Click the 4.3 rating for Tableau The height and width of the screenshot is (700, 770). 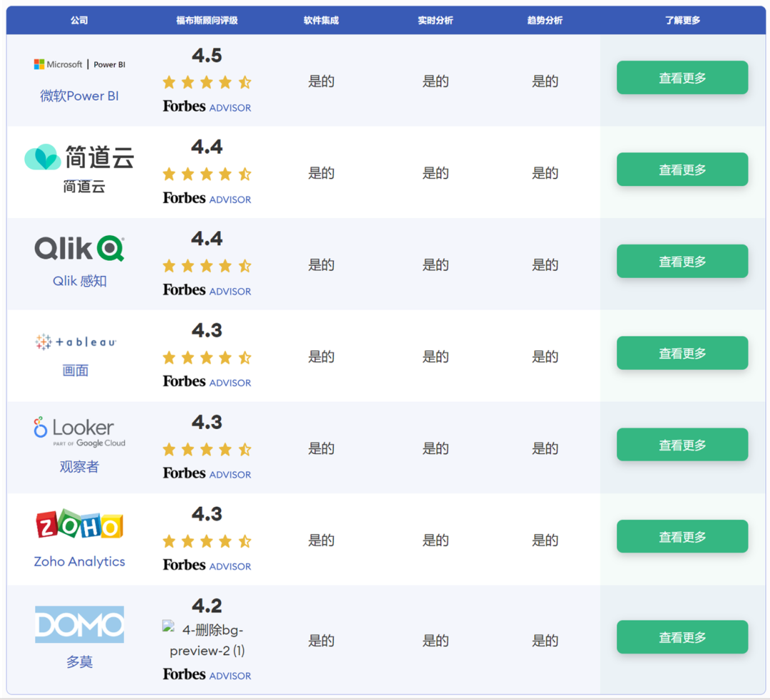tap(207, 330)
